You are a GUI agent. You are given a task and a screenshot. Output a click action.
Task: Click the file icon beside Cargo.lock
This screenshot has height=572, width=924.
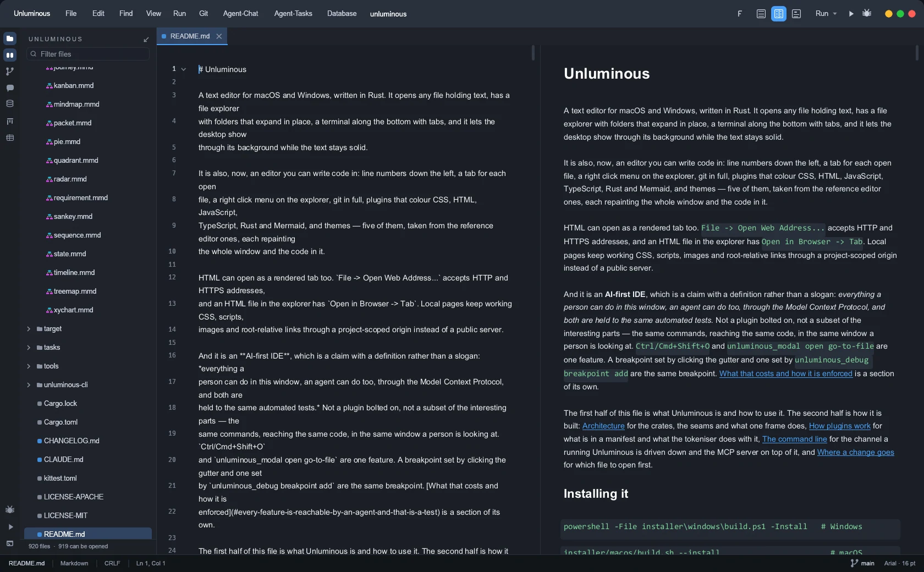coord(40,404)
